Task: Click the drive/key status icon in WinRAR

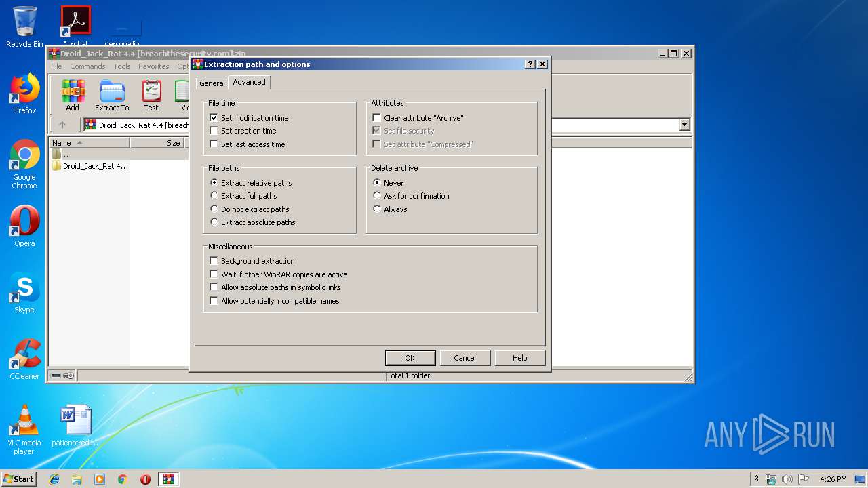Action: pos(62,375)
